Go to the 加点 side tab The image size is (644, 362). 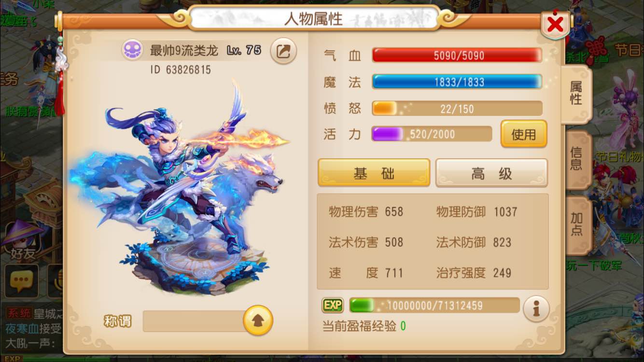pos(577,225)
